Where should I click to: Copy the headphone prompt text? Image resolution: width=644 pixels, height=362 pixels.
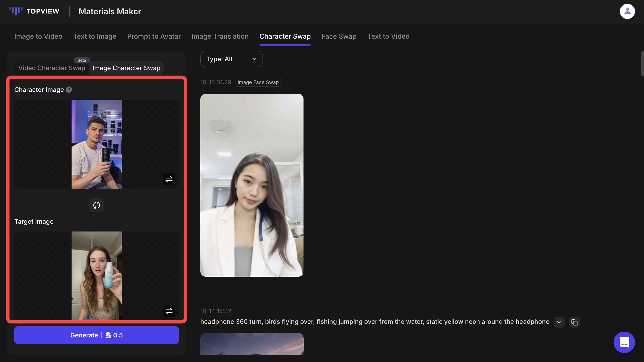pyautogui.click(x=574, y=322)
